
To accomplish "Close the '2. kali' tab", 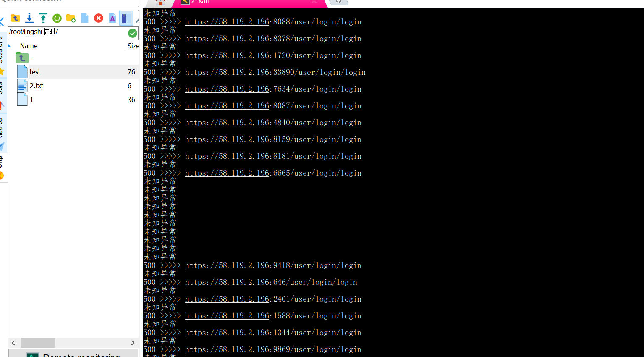I will click(x=314, y=2).
